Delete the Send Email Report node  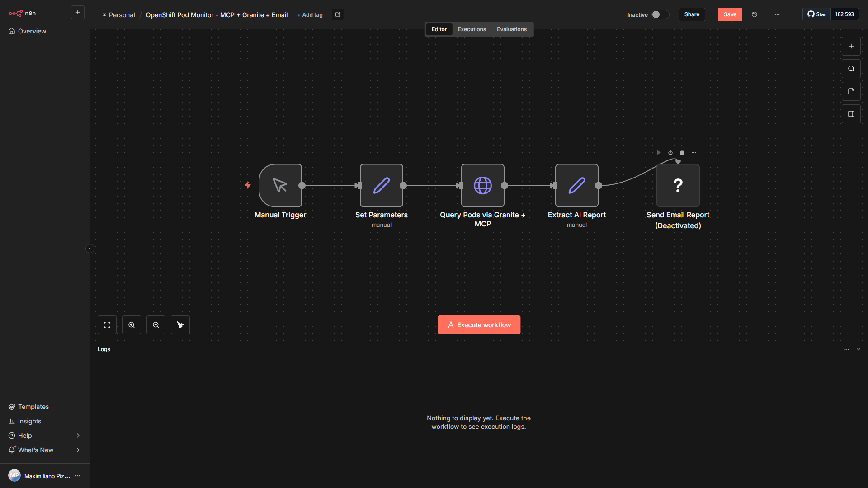[x=682, y=153]
